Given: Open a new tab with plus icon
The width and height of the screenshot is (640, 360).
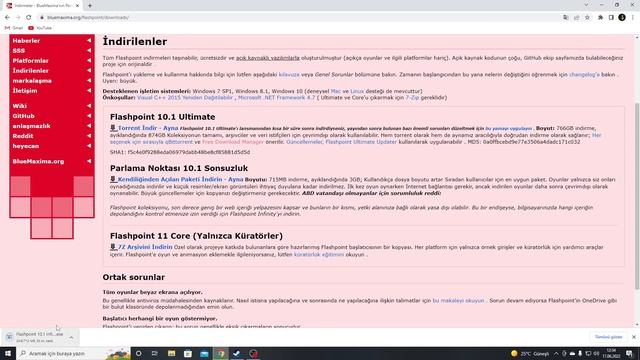Looking at the screenshot, I should click(x=90, y=6).
